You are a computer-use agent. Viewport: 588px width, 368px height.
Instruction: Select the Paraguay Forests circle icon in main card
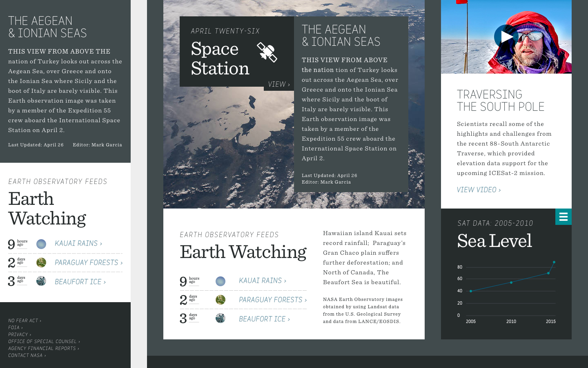pos(220,300)
